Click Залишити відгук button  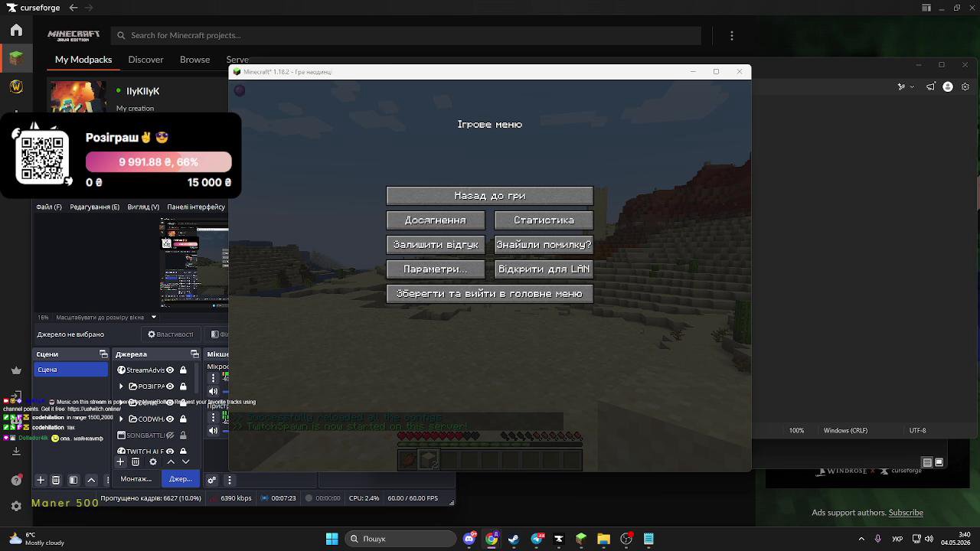436,245
